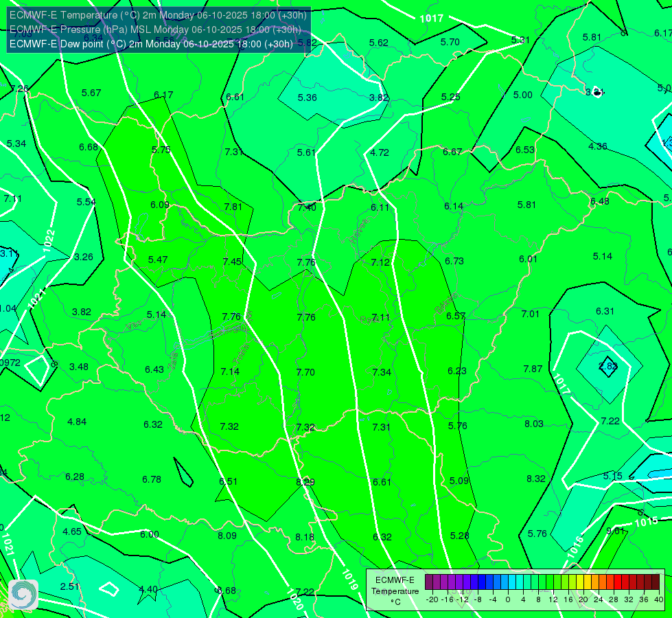
Task: Click the dew point value 4.36
Action: 597,146
